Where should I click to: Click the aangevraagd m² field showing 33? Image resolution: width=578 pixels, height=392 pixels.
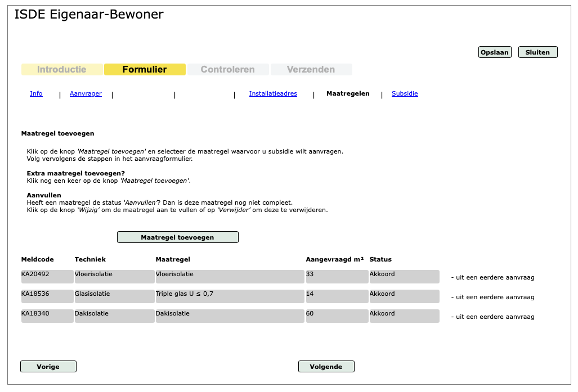[337, 277]
